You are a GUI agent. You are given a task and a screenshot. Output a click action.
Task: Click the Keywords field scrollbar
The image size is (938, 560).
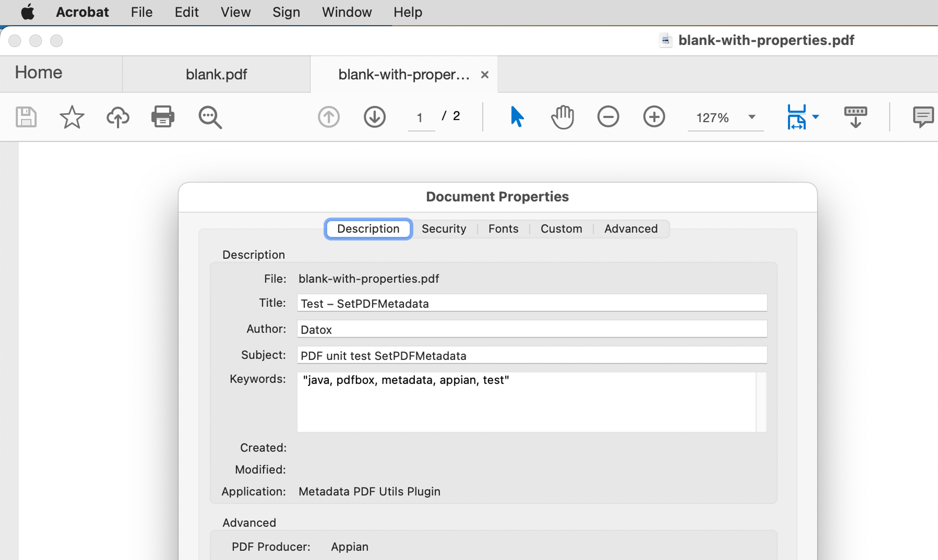click(x=761, y=402)
